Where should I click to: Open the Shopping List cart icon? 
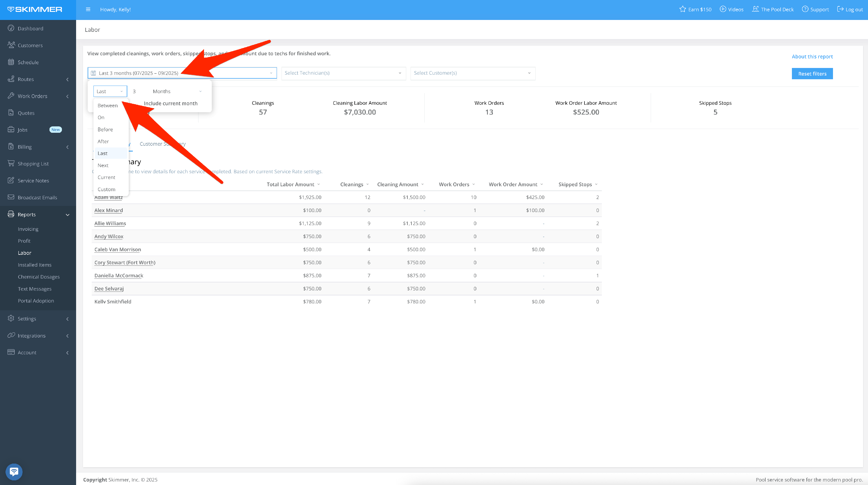tap(11, 163)
